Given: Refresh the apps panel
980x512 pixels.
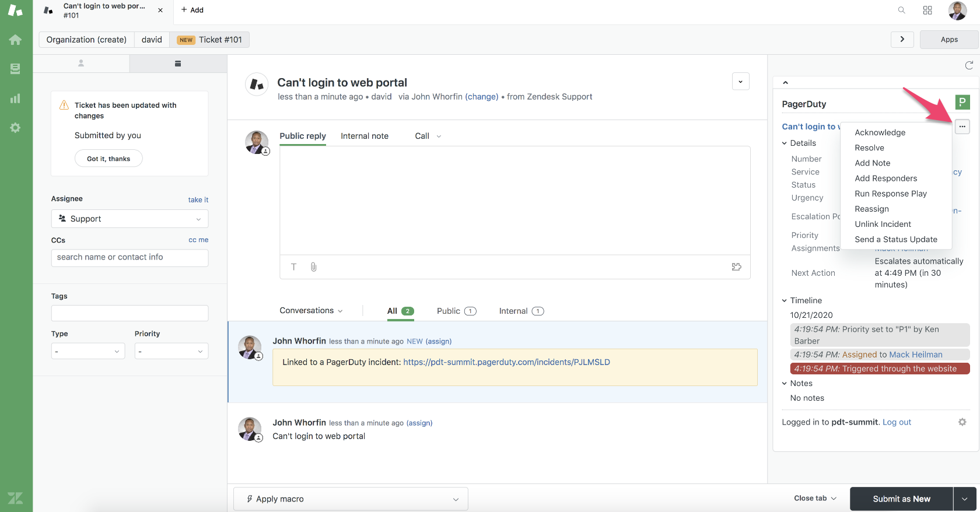Looking at the screenshot, I should click(969, 65).
